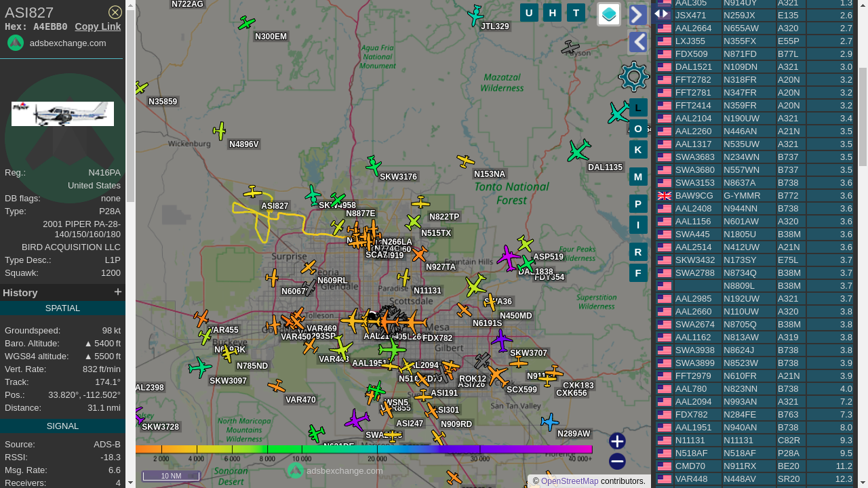Toggle the M map button

point(638,177)
